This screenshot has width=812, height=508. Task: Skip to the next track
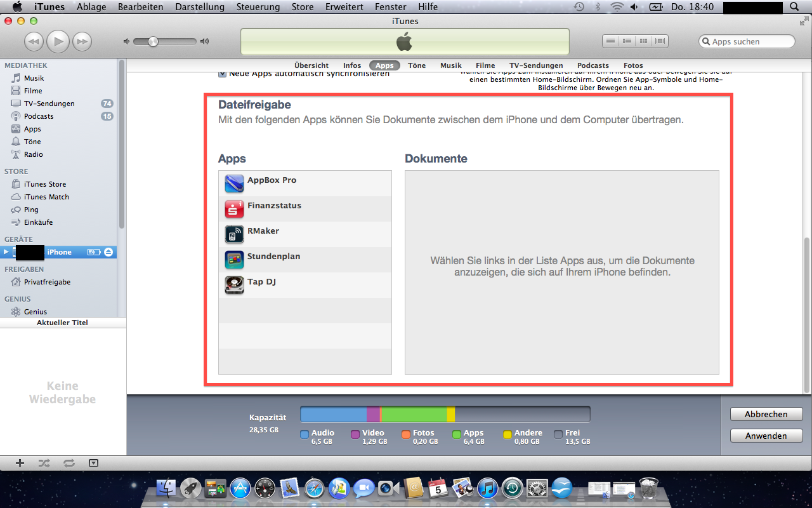(82, 41)
